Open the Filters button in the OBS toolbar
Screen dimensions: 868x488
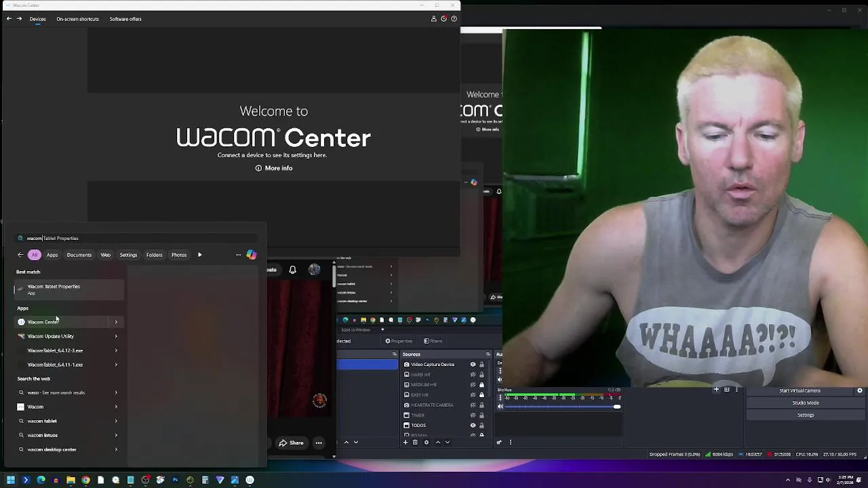pyautogui.click(x=433, y=341)
